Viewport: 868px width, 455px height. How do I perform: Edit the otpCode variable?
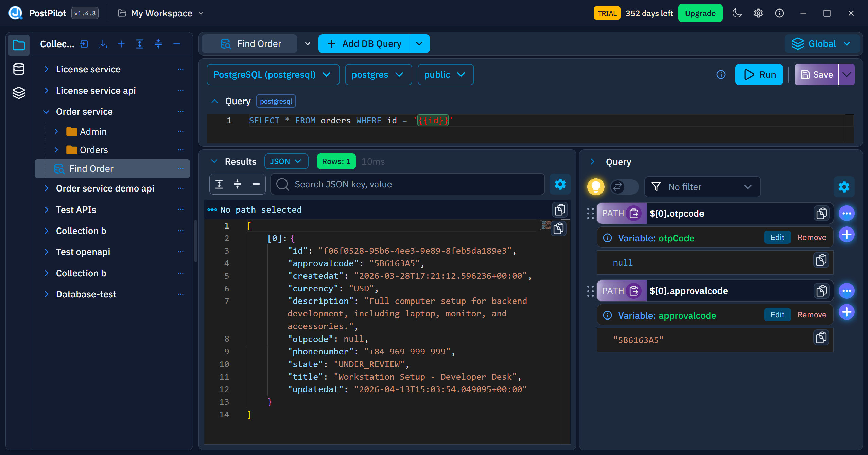(x=777, y=237)
